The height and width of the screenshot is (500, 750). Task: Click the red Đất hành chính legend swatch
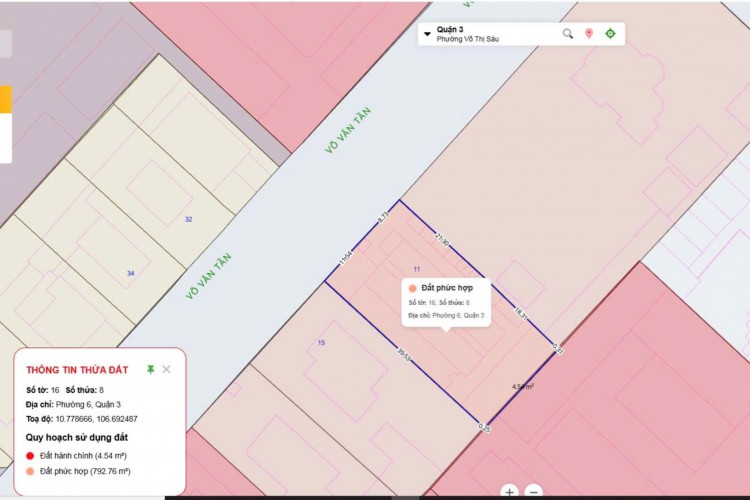[30, 455]
